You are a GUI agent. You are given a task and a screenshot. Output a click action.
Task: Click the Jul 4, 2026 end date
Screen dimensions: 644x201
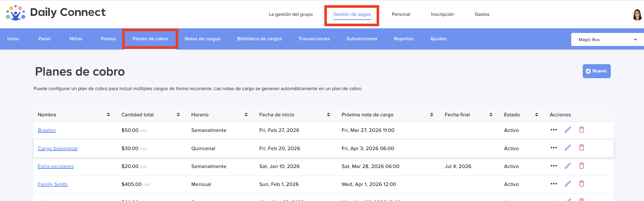(x=458, y=166)
